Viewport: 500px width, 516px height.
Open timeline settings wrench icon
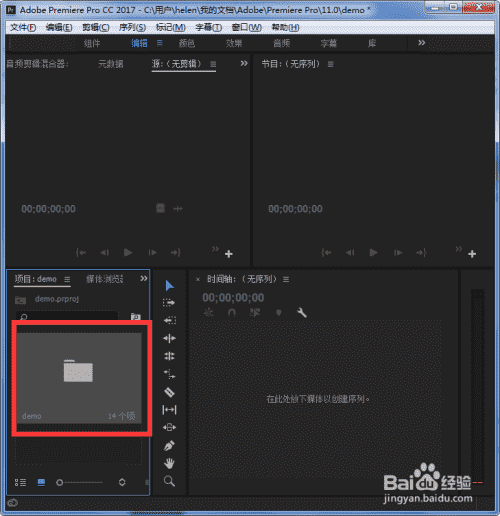point(302,313)
